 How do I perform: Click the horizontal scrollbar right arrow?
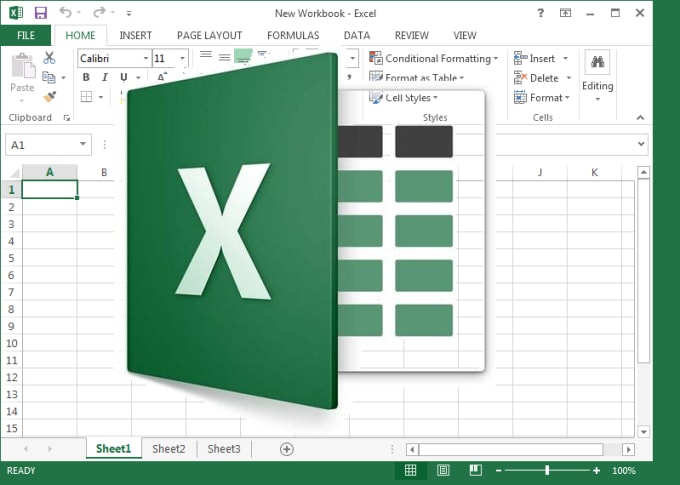[x=628, y=449]
